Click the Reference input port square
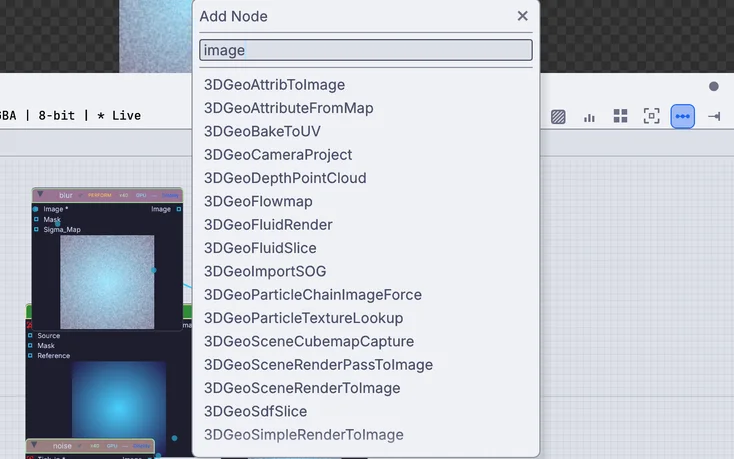 click(x=30, y=356)
